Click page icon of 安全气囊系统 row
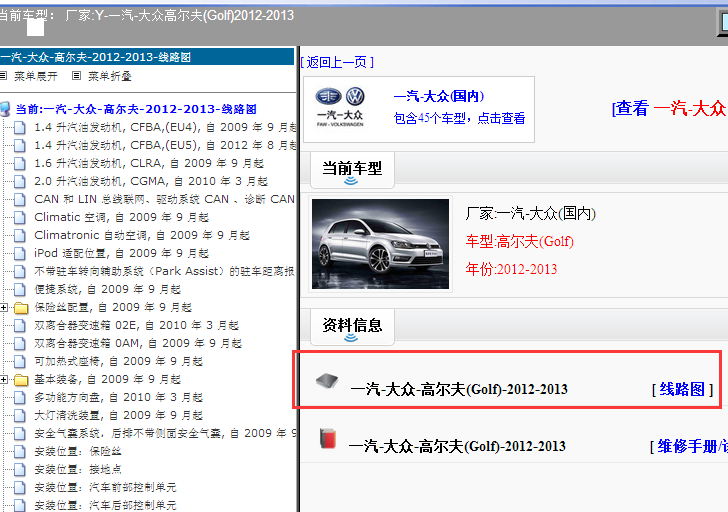Screen dimensions: 728x512 [20, 434]
